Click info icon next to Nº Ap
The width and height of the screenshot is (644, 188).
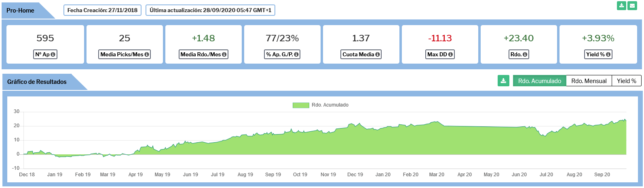pyautogui.click(x=53, y=54)
